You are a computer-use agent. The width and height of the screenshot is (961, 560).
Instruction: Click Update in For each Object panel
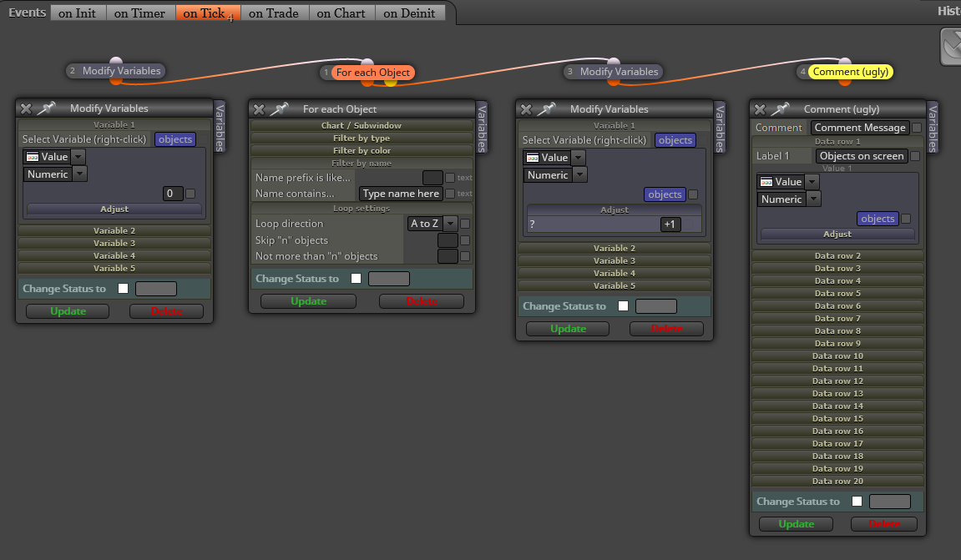click(308, 301)
